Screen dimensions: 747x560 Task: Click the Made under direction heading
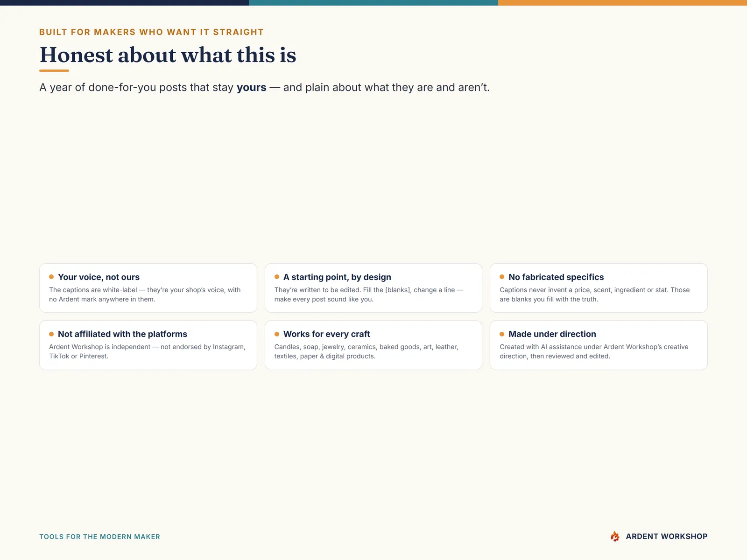552,334
